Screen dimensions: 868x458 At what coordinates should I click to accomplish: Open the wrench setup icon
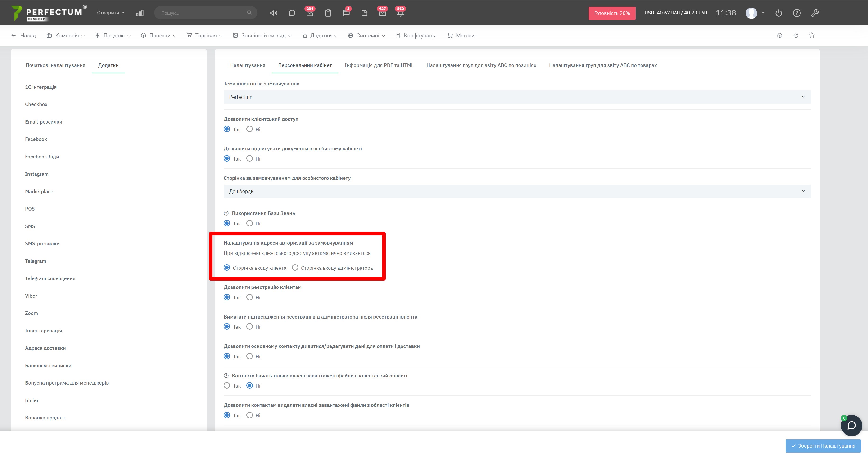(x=815, y=13)
